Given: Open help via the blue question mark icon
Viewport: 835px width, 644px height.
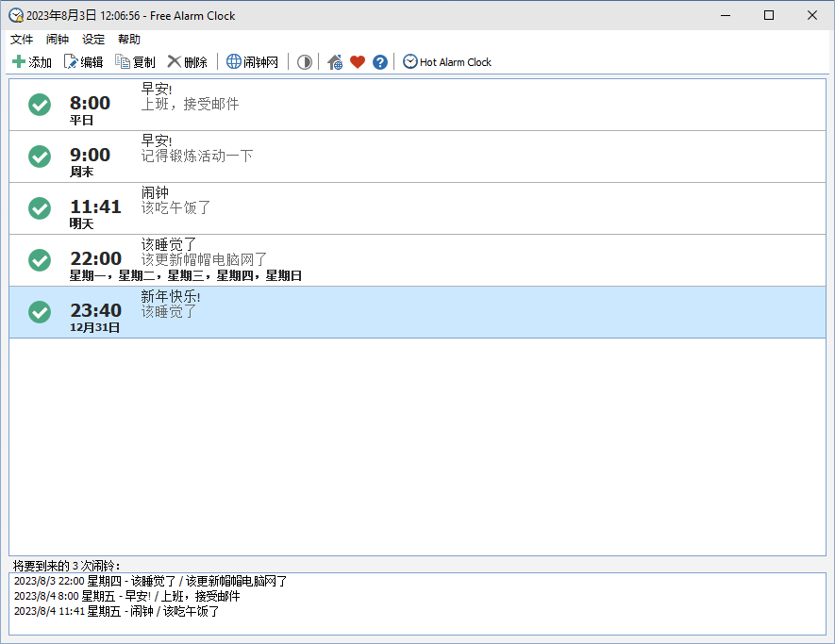Looking at the screenshot, I should click(380, 62).
